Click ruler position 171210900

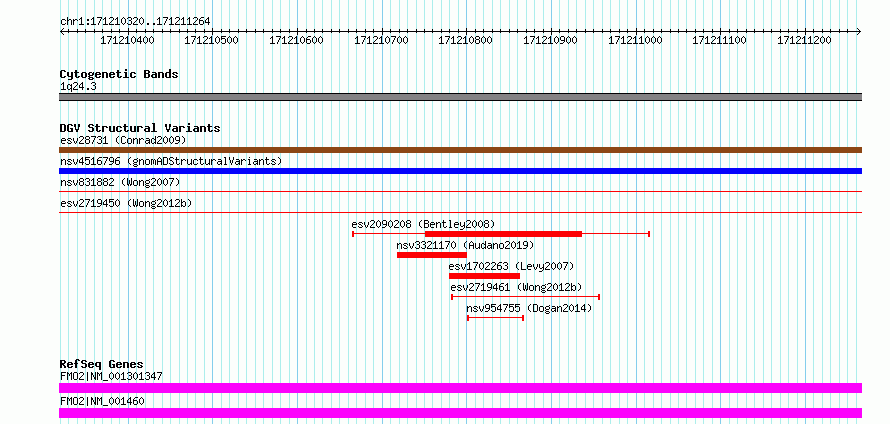(551, 40)
